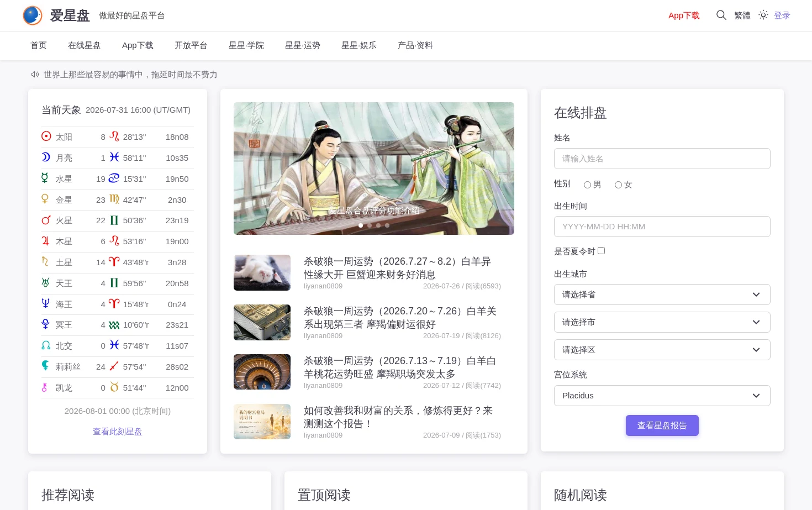Click the North Node symbol in 北交 row
The height and width of the screenshot is (510, 812).
pyautogui.click(x=46, y=345)
